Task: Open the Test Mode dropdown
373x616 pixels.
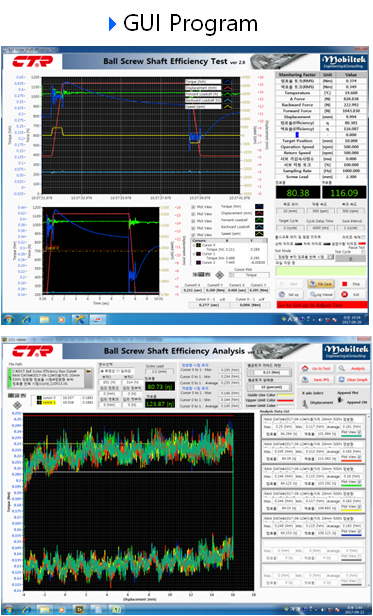Action: [x=304, y=257]
